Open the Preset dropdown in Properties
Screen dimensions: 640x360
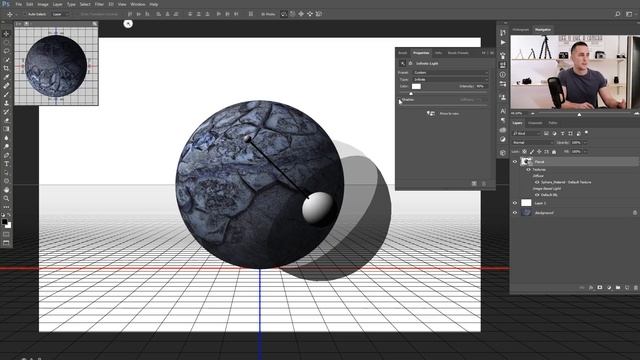coord(451,72)
